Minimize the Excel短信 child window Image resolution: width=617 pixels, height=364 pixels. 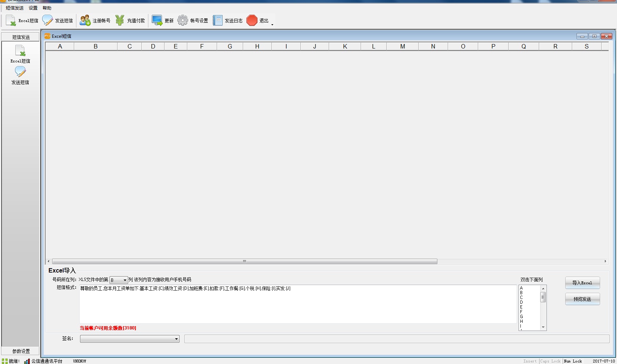(582, 36)
